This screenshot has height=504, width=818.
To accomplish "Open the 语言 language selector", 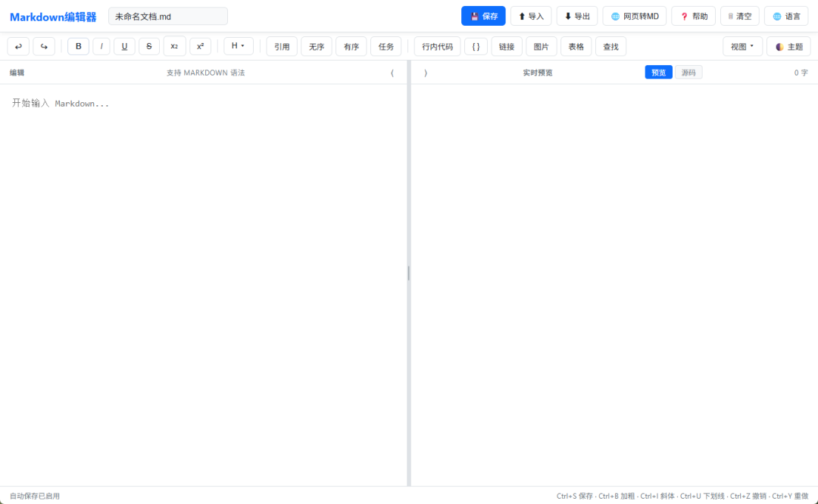I will pyautogui.click(x=786, y=16).
